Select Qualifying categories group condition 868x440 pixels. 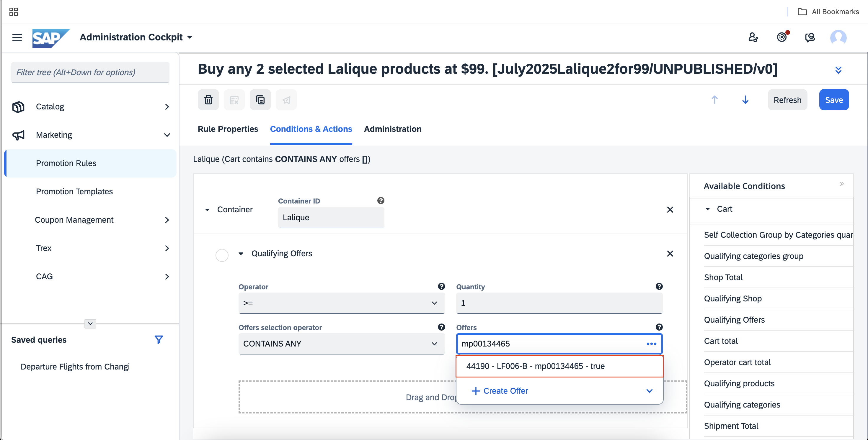pos(753,256)
